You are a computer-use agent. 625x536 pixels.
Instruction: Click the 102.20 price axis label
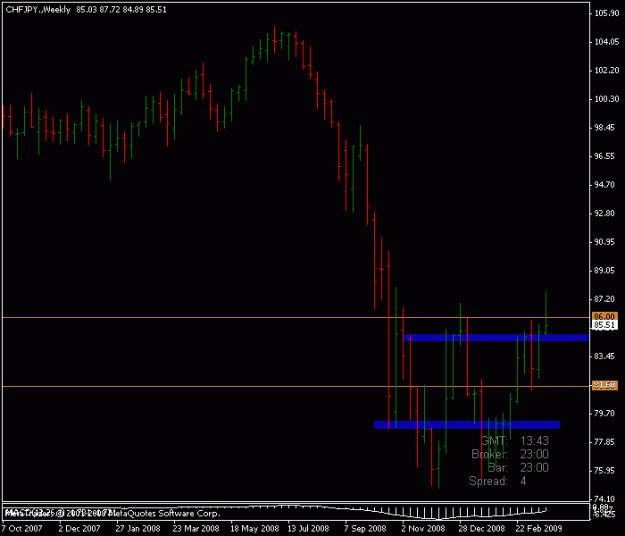point(607,70)
